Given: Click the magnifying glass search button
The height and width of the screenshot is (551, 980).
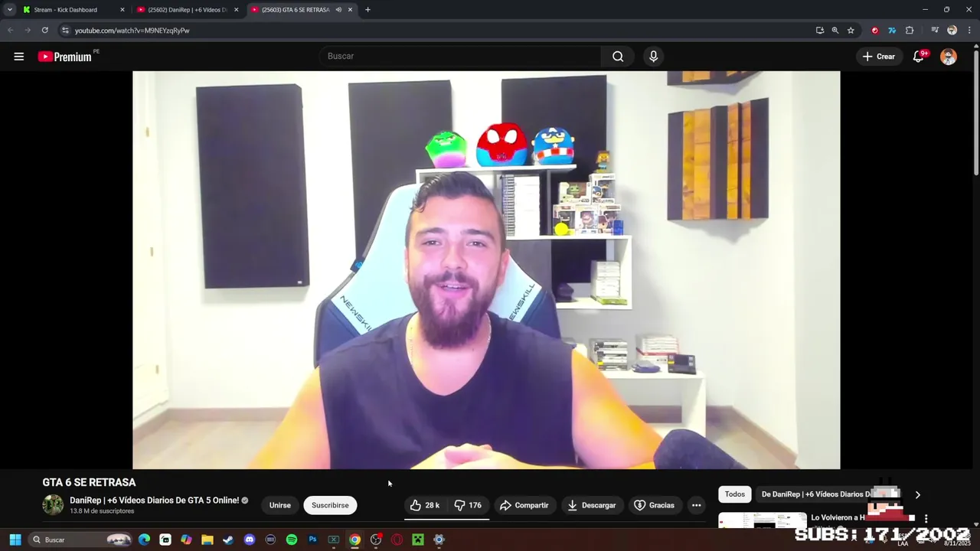Looking at the screenshot, I should coord(618,56).
